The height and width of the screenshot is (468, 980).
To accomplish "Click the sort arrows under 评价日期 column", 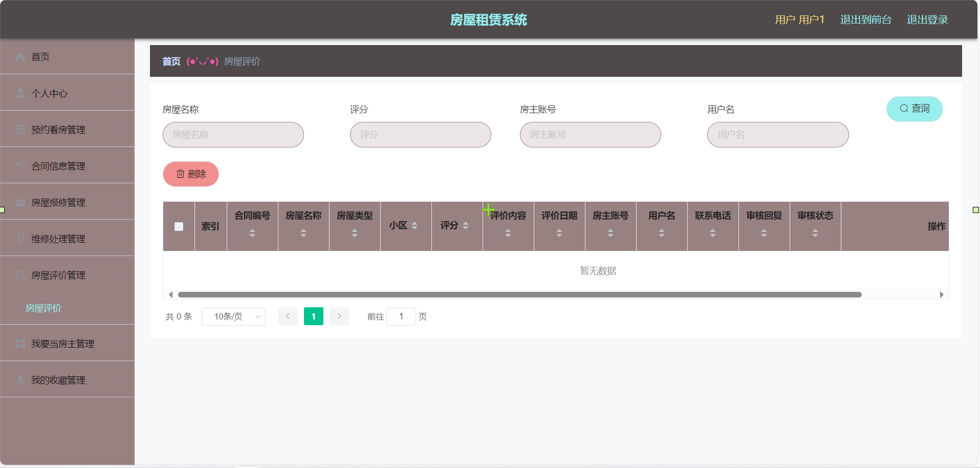I will click(559, 233).
